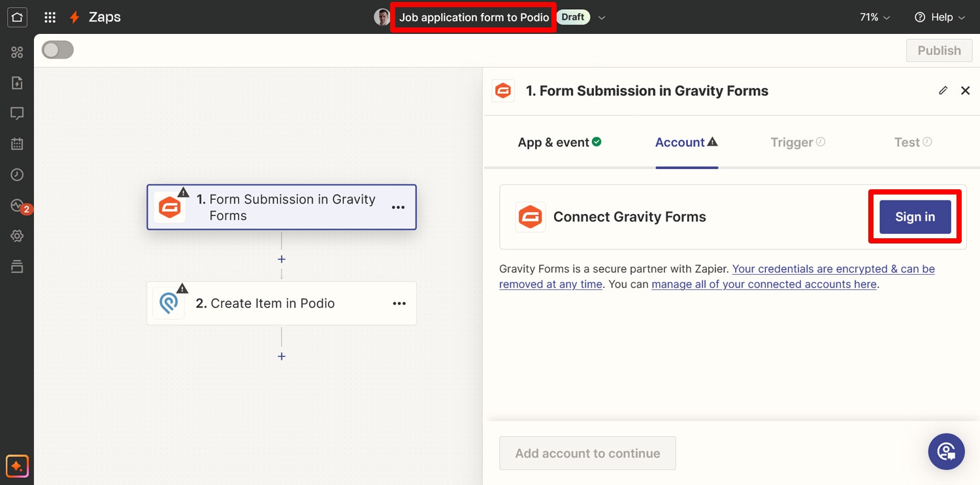This screenshot has height=485, width=980.
Task: Click Gravity Forms icon in step 1 card
Action: [x=170, y=208]
